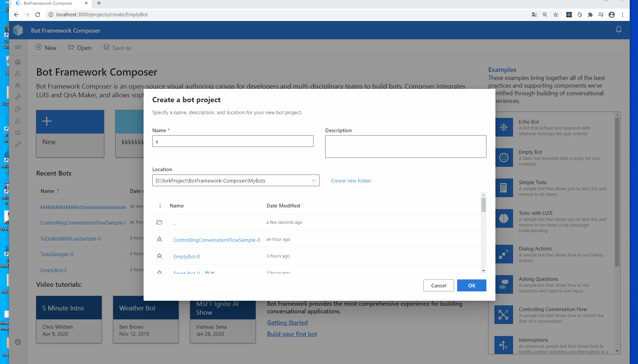Open EmptyBot-2 from recent bots

54,270
